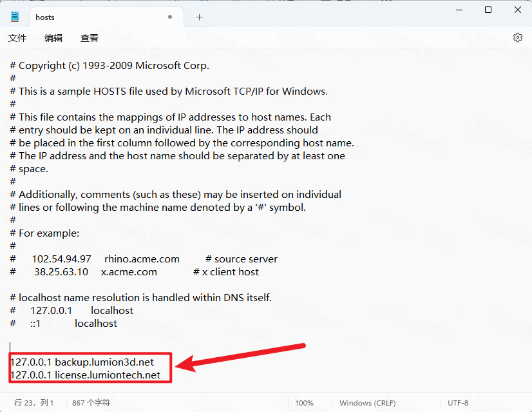Click the '# x client host' comment

226,272
